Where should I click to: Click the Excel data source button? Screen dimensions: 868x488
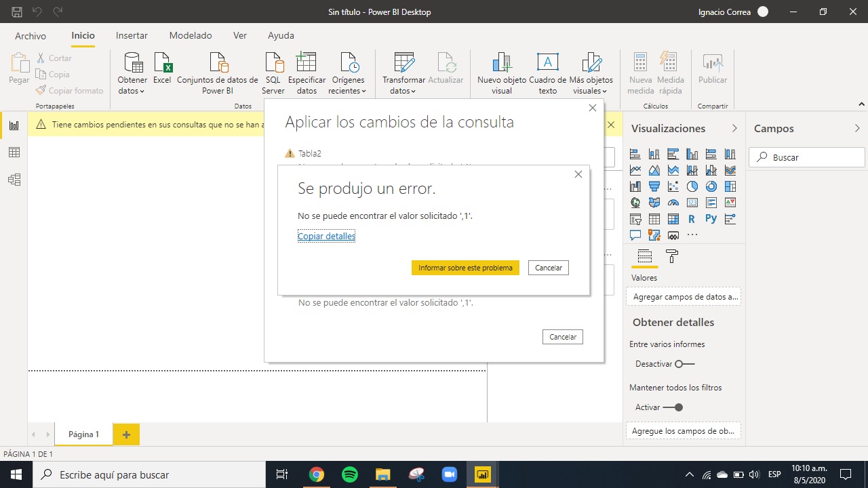[x=162, y=68]
